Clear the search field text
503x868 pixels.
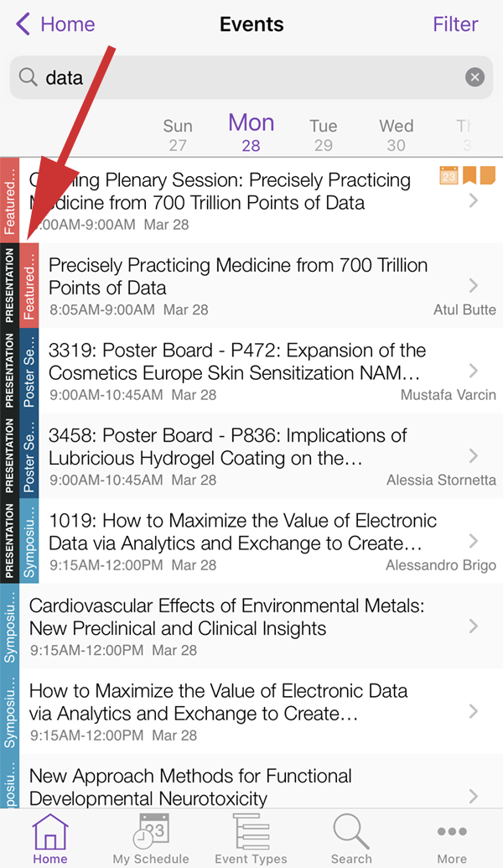[474, 78]
